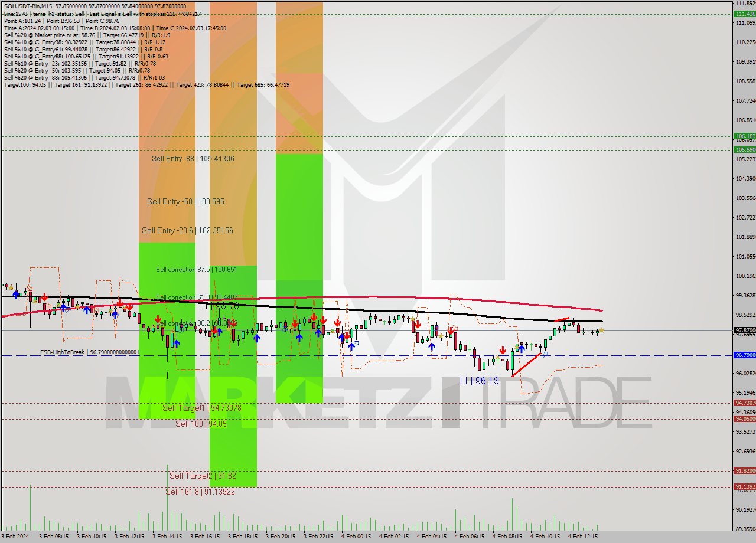Click the red 94.0500 price tag

(745, 419)
